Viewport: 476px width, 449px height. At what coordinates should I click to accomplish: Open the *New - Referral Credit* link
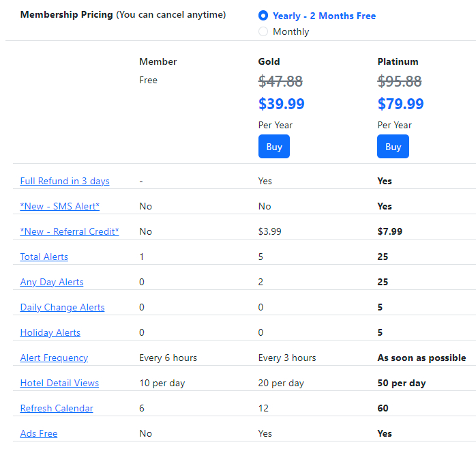click(69, 231)
